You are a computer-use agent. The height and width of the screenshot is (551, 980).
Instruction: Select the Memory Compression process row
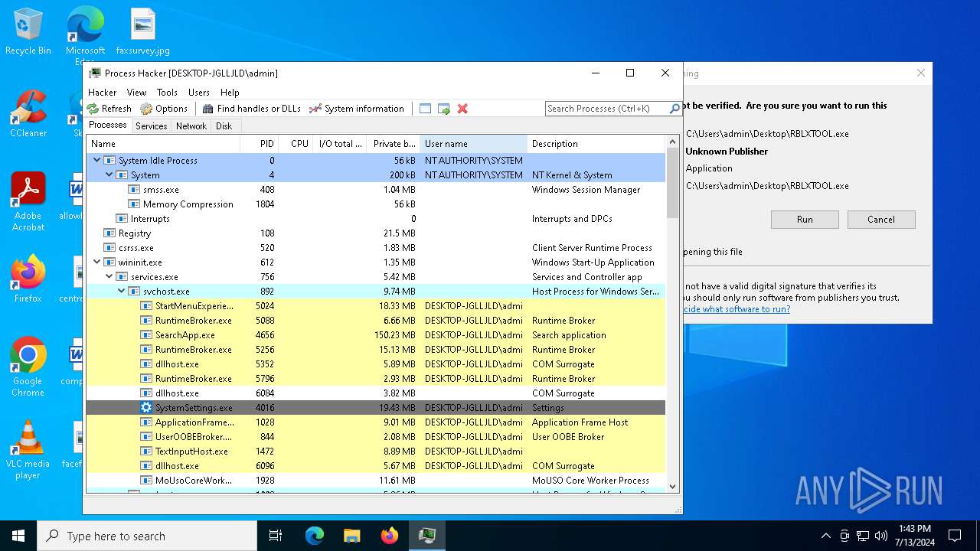coord(375,204)
